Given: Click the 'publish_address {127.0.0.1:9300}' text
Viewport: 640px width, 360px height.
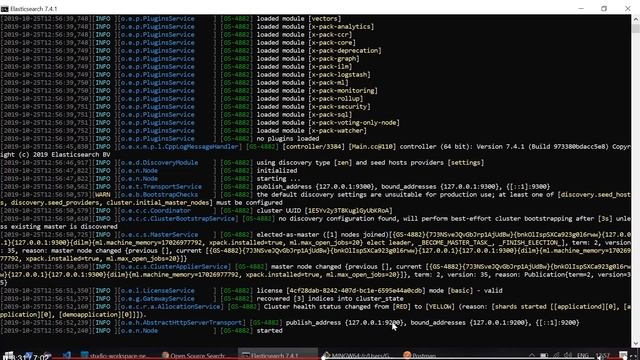Looking at the screenshot, I should [x=315, y=187].
